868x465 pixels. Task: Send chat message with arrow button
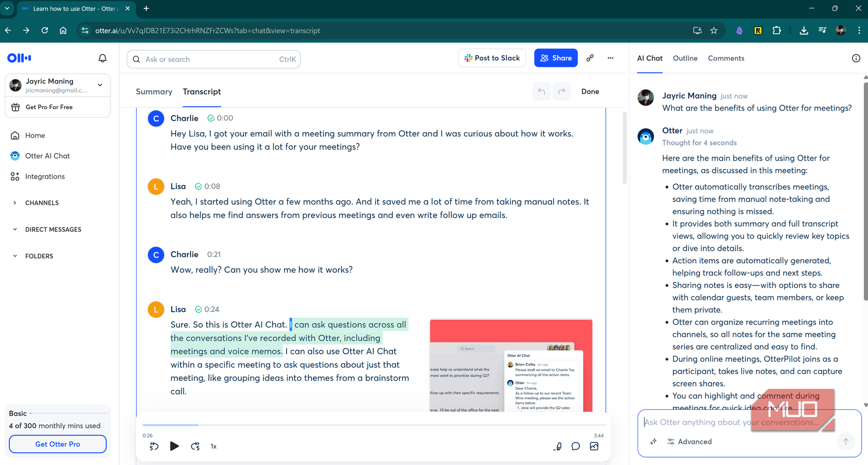tap(846, 442)
